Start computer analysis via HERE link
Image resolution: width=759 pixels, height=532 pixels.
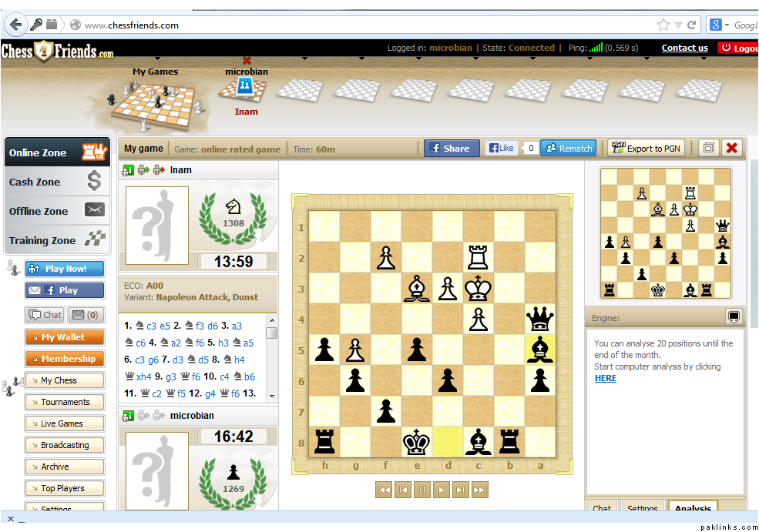606,378
